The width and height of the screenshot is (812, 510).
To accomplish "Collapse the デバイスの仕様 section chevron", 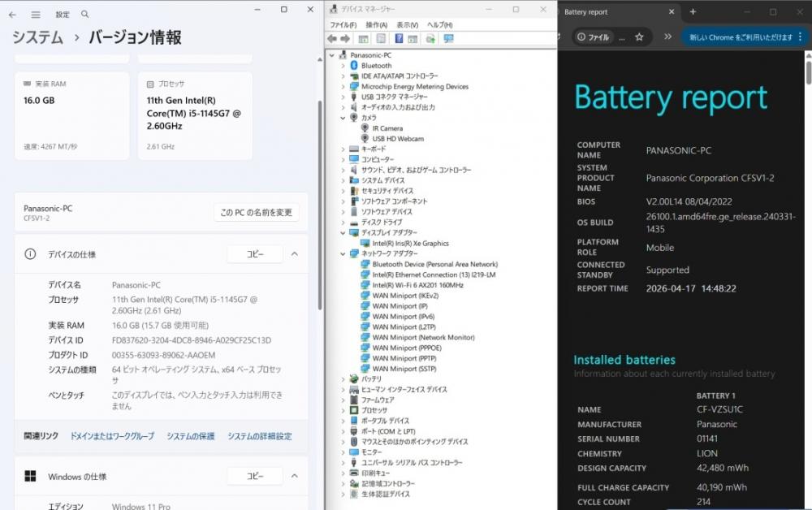I will click(x=295, y=254).
